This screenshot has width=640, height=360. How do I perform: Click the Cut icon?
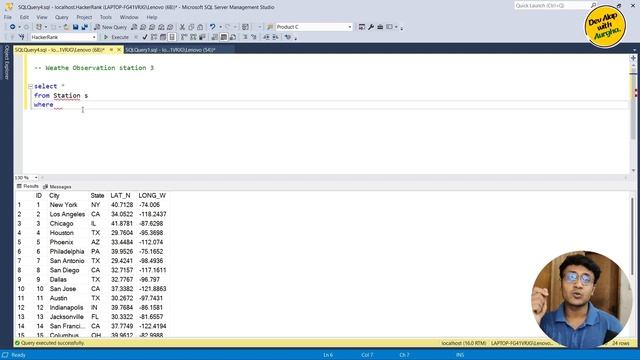[182, 27]
